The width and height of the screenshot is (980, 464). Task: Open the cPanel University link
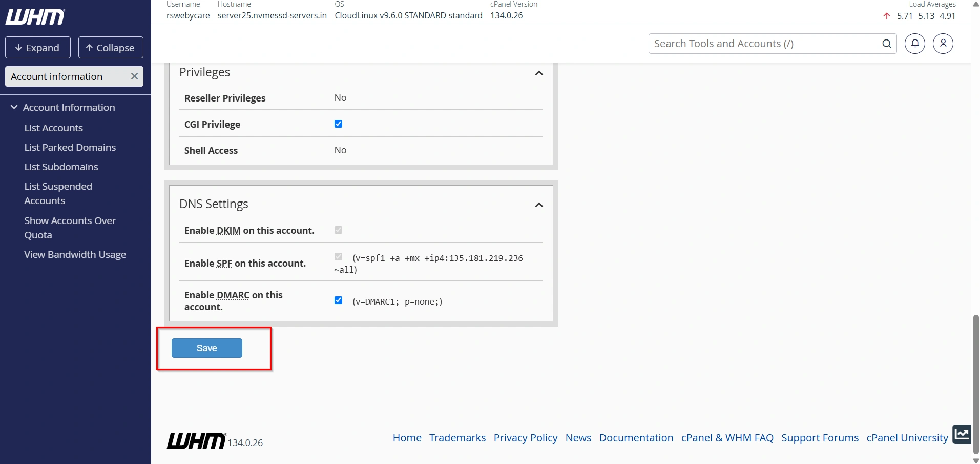[907, 438]
